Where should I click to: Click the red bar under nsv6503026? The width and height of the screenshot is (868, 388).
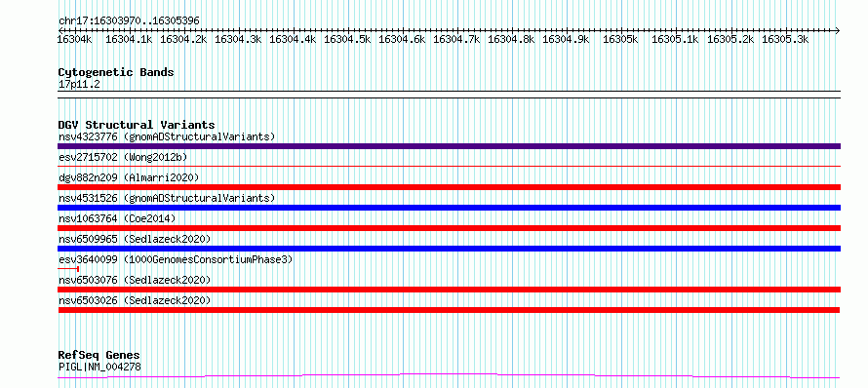click(449, 310)
